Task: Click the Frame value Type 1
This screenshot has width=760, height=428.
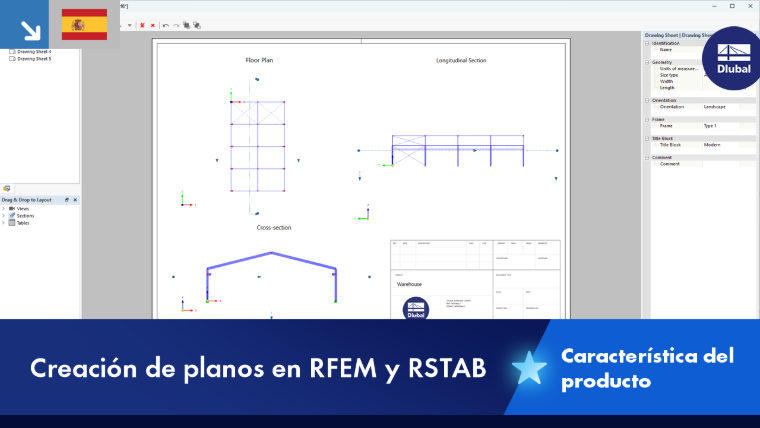Action: coord(710,126)
